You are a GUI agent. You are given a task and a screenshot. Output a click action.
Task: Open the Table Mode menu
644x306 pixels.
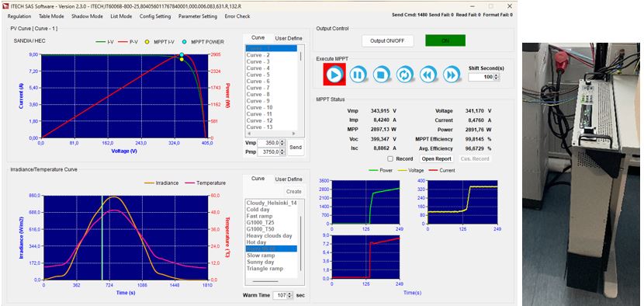point(51,16)
